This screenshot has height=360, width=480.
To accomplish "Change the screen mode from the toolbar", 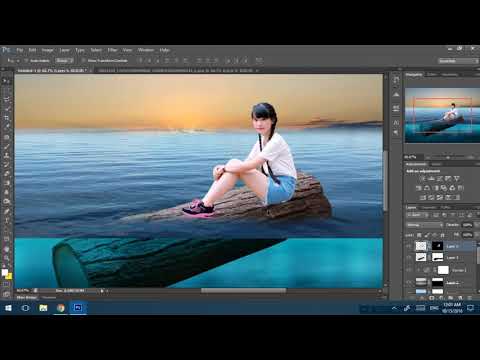I will tap(6, 294).
